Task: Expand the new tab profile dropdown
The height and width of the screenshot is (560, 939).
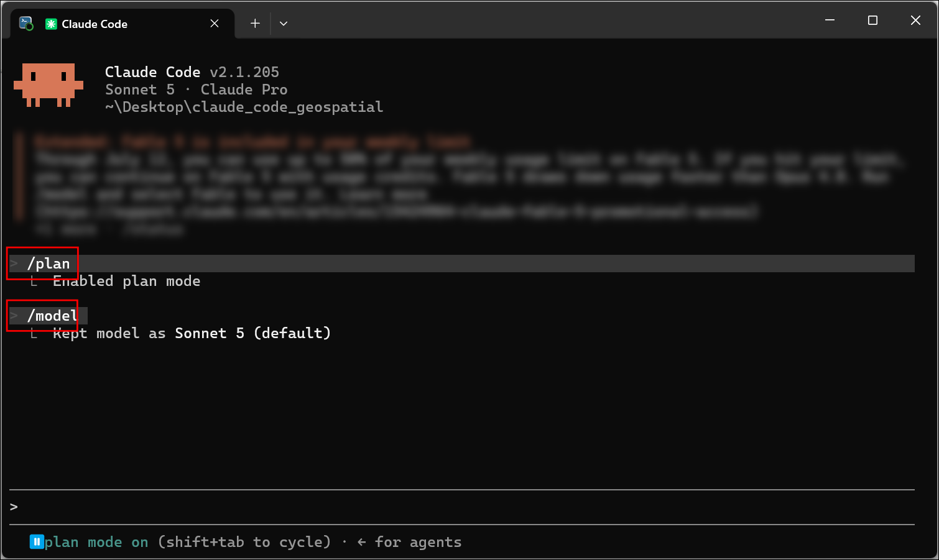Action: click(284, 24)
